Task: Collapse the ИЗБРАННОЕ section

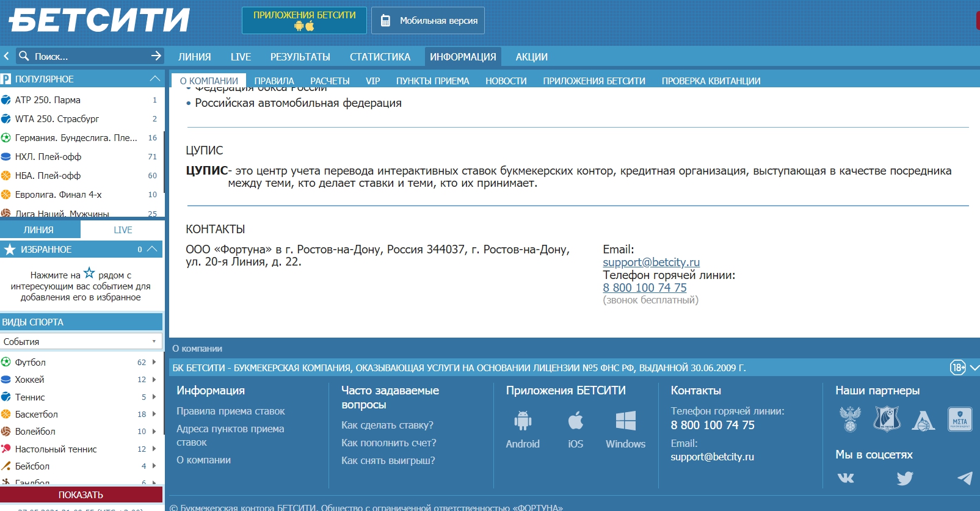Action: [x=153, y=249]
